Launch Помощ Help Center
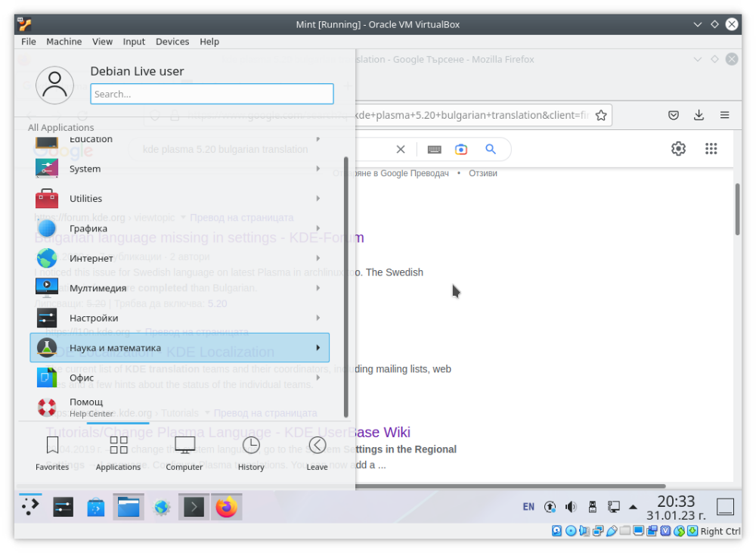This screenshot has width=756, height=553. [179, 407]
